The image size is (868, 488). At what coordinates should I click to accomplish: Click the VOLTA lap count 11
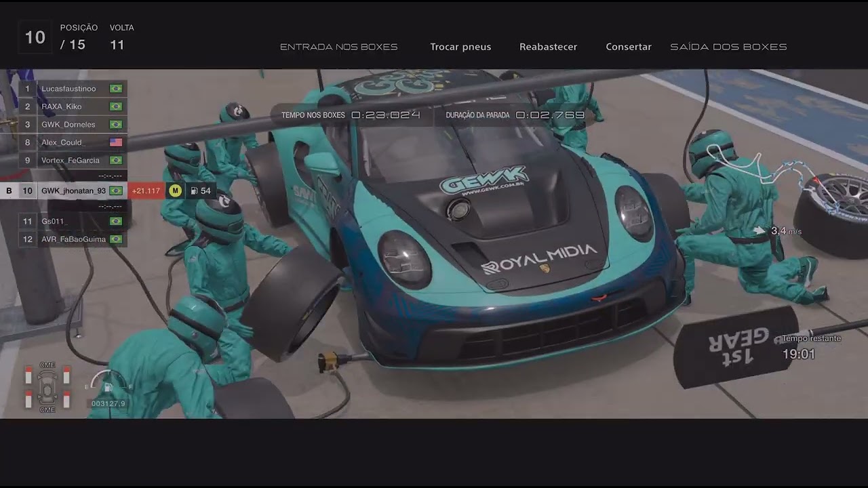coord(117,45)
